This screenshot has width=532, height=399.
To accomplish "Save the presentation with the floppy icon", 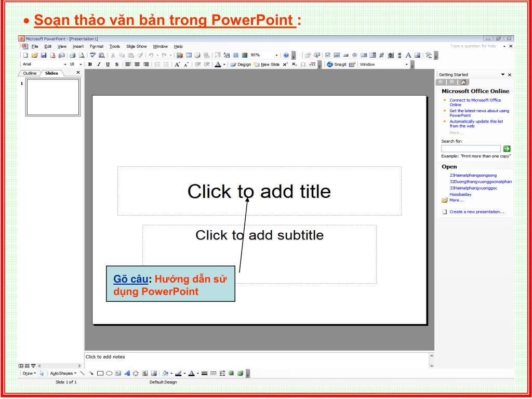I will click(x=44, y=55).
